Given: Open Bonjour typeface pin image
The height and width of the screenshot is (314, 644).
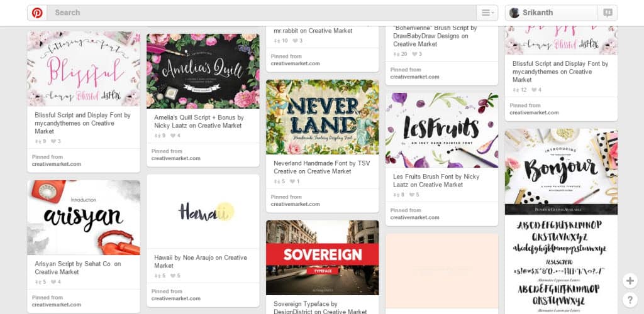Looking at the screenshot, I should pyautogui.click(x=561, y=171).
